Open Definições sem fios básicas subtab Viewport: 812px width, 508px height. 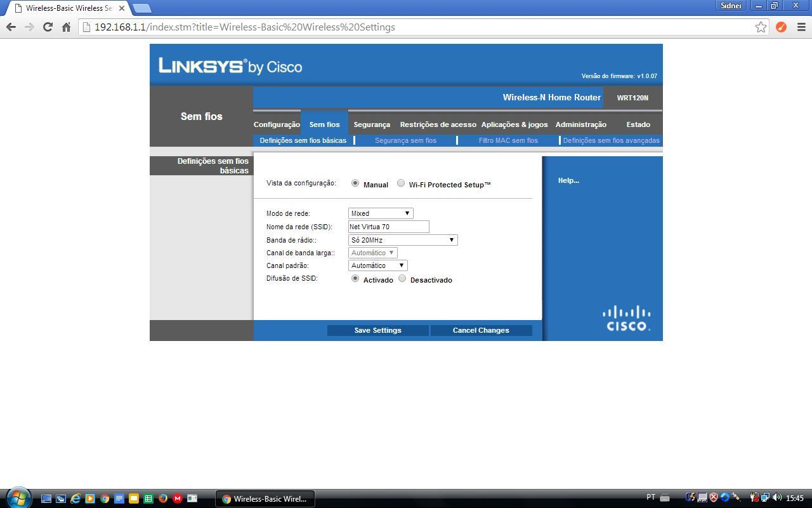[x=303, y=140]
